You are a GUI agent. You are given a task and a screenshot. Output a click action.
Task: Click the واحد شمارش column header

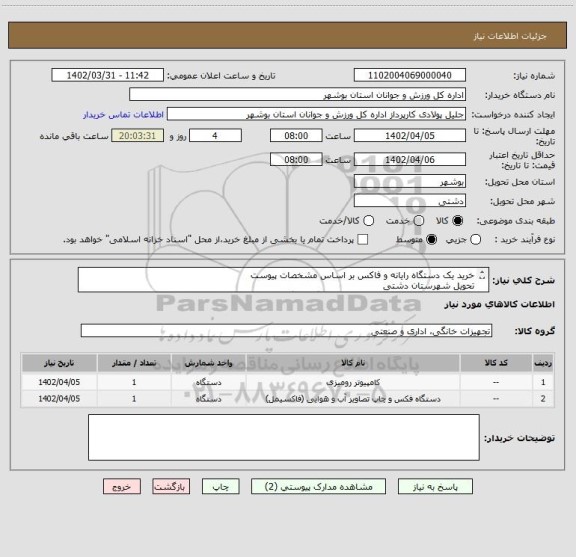tap(208, 363)
